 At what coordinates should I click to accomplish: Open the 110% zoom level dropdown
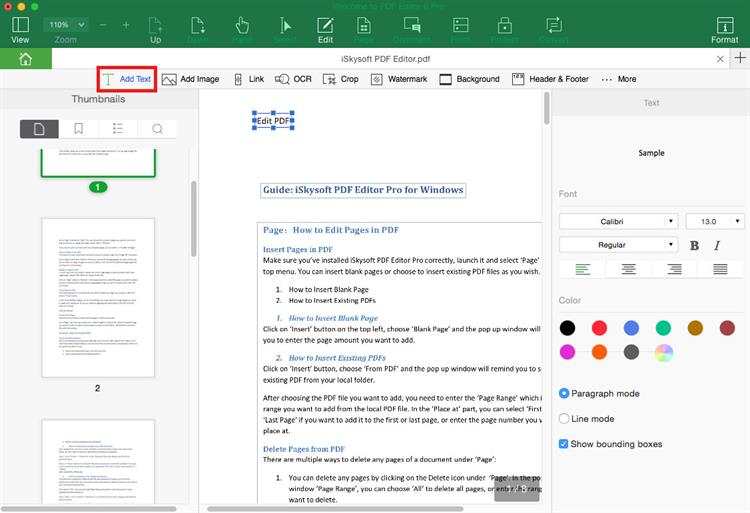coord(66,25)
